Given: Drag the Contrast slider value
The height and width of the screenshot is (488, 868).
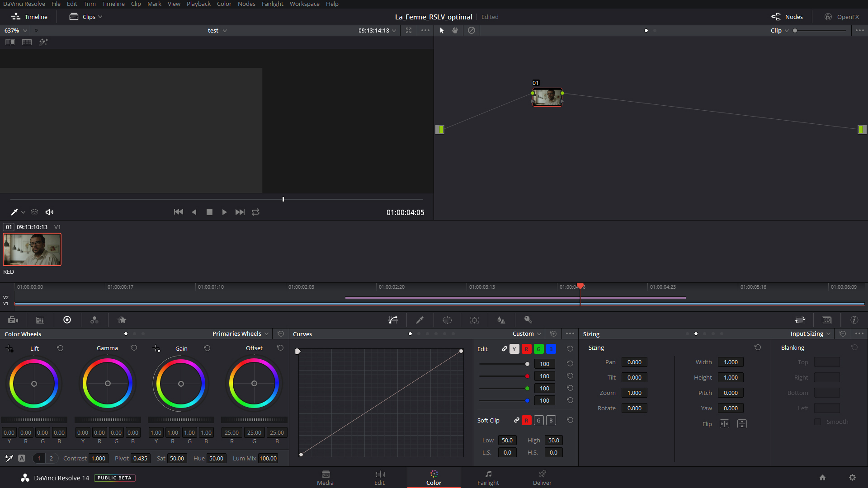Looking at the screenshot, I should 98,458.
